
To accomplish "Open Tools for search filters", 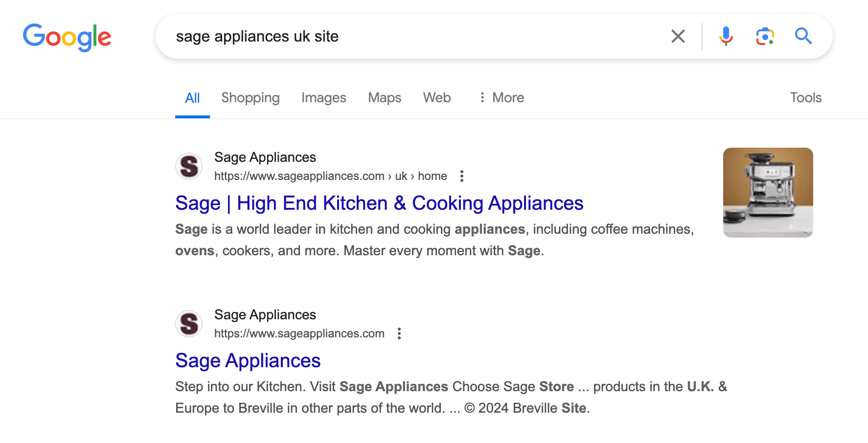I will tap(805, 97).
